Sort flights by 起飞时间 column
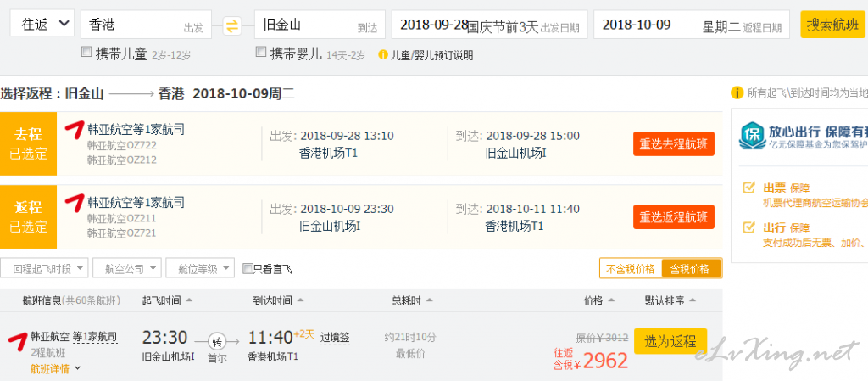Screen dimensions: 868x381 click(x=167, y=300)
